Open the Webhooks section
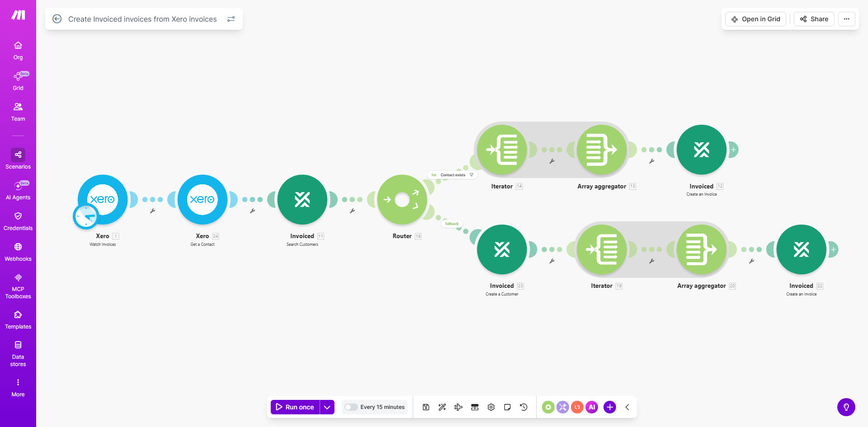 coord(18,252)
